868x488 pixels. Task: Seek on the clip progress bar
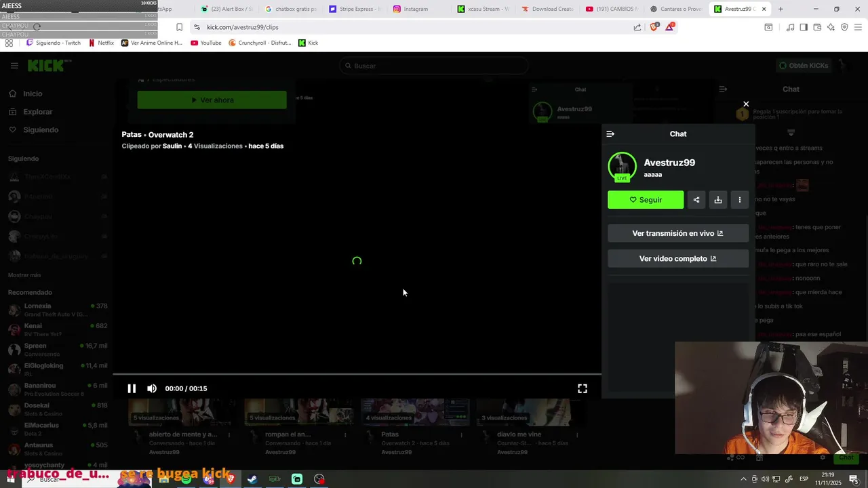point(357,374)
